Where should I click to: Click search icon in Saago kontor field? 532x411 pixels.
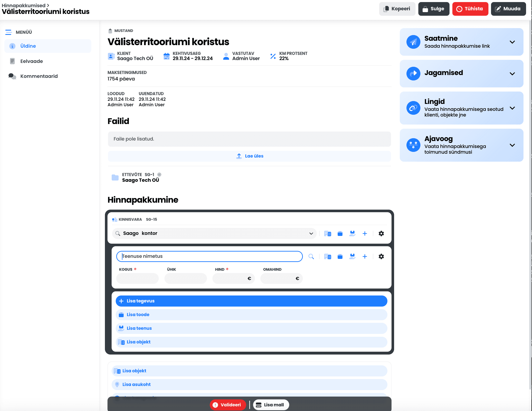coord(118,233)
